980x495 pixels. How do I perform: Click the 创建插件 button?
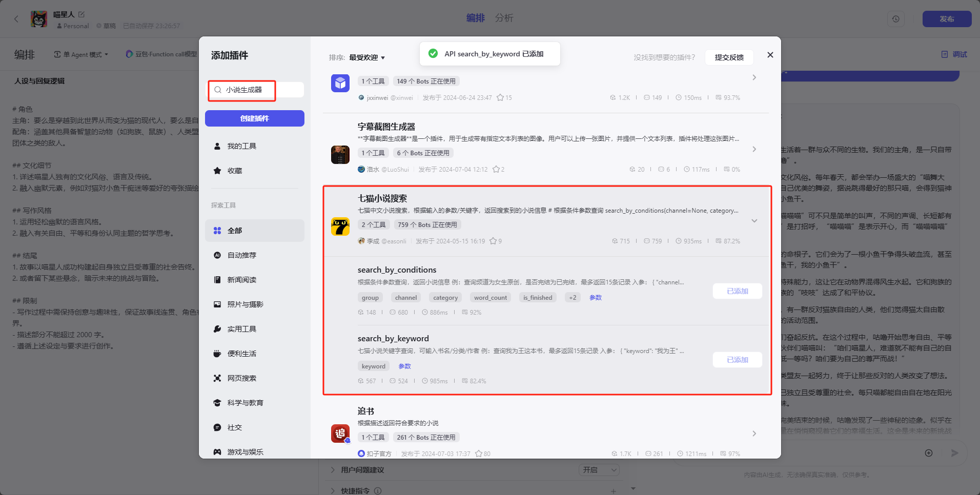click(255, 118)
